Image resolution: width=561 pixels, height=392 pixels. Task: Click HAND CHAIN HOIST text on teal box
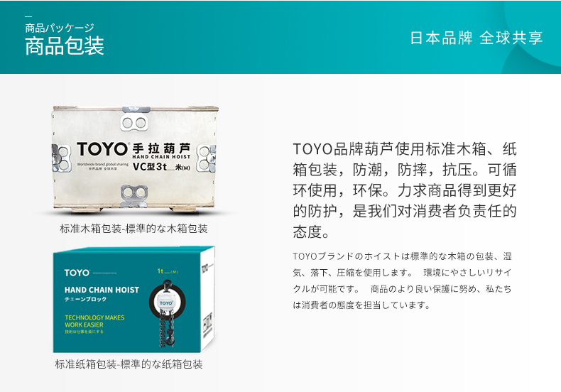pos(102,290)
